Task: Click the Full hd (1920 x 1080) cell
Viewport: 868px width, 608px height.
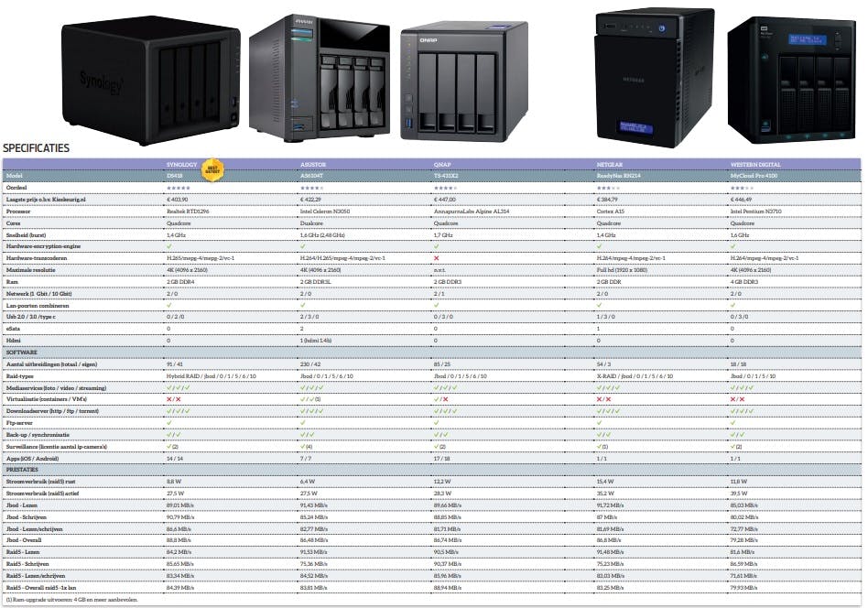Action: [623, 270]
